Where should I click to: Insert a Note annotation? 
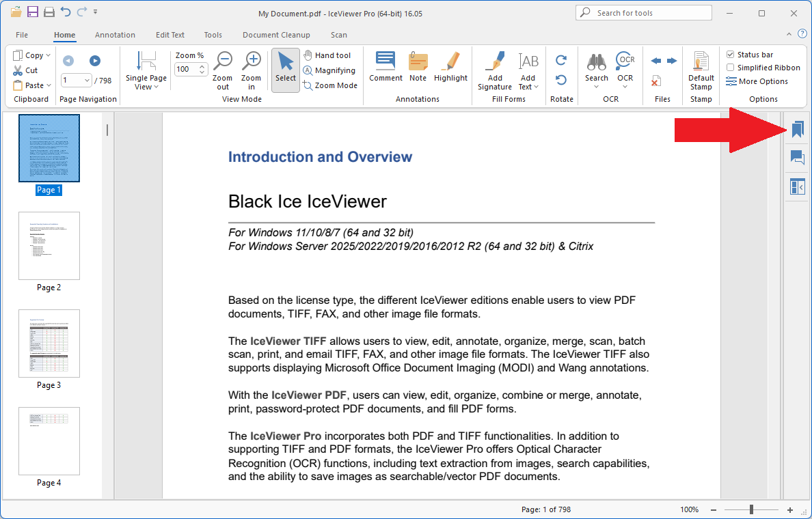(418, 66)
